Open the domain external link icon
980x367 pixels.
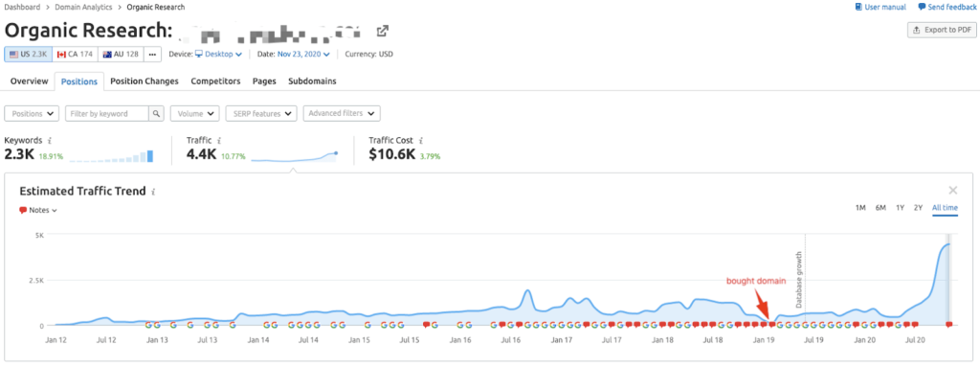(x=383, y=30)
